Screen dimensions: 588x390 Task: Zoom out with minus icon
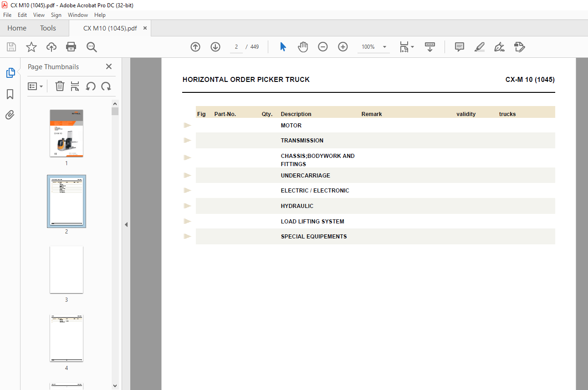(323, 47)
